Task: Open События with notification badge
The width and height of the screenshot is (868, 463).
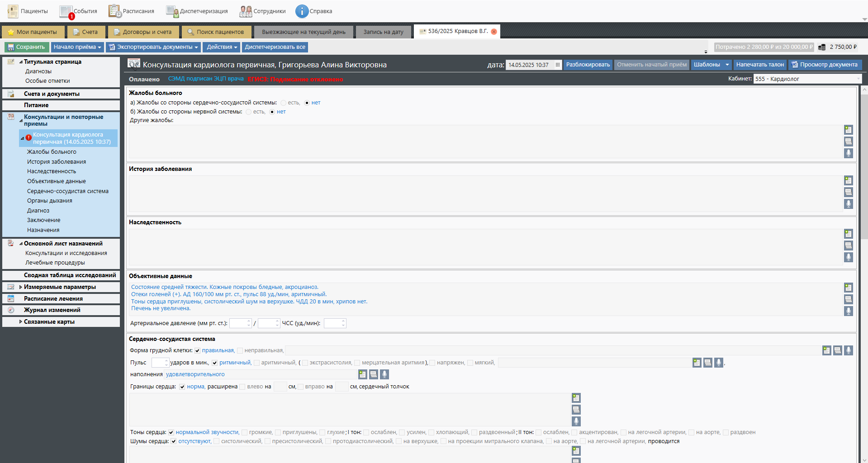Action: 66,12
